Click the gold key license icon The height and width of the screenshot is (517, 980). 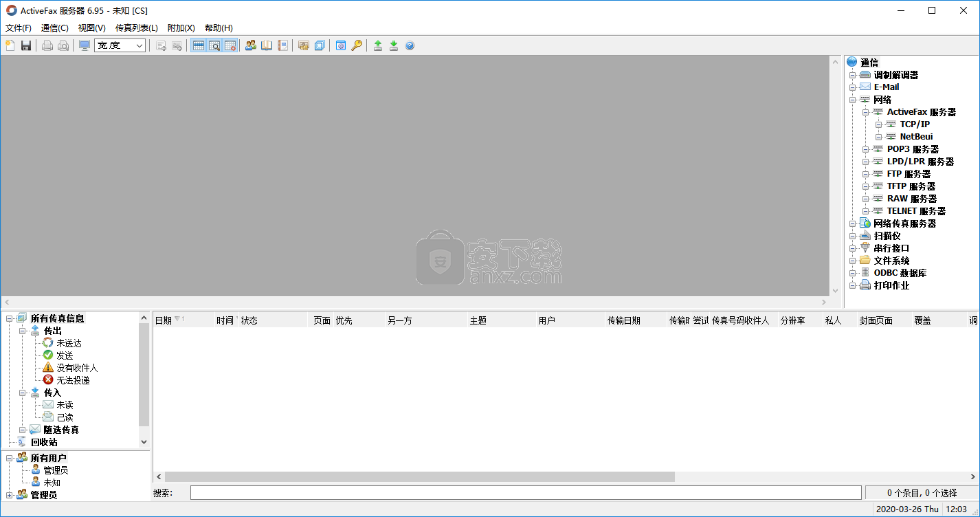[357, 45]
